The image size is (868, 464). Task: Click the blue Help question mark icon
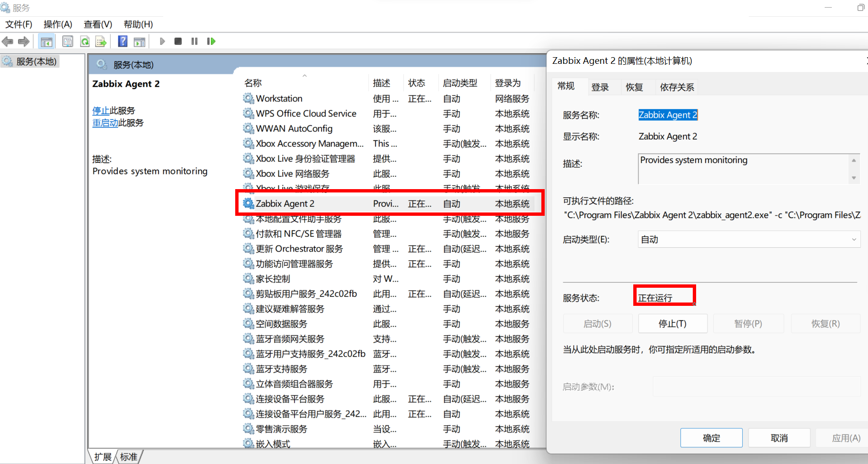click(123, 41)
